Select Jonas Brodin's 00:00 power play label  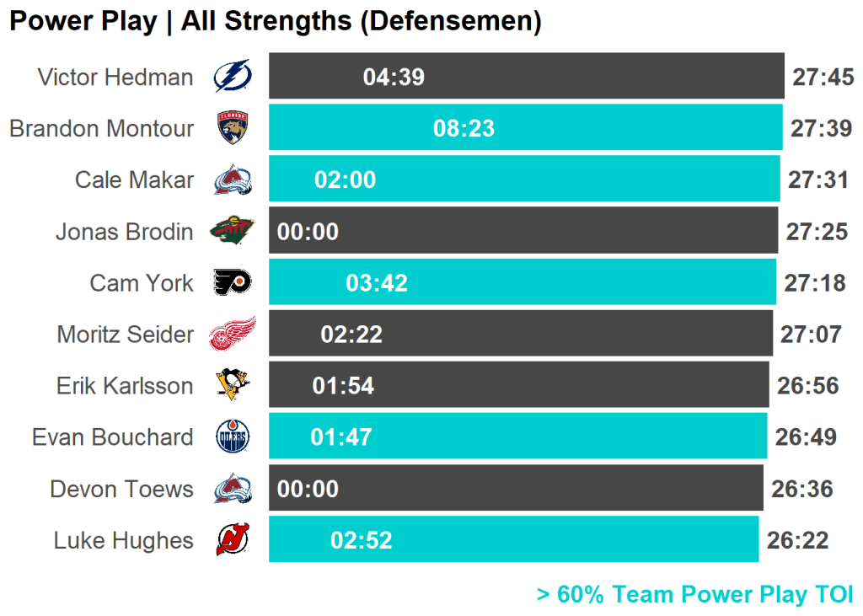point(308,232)
